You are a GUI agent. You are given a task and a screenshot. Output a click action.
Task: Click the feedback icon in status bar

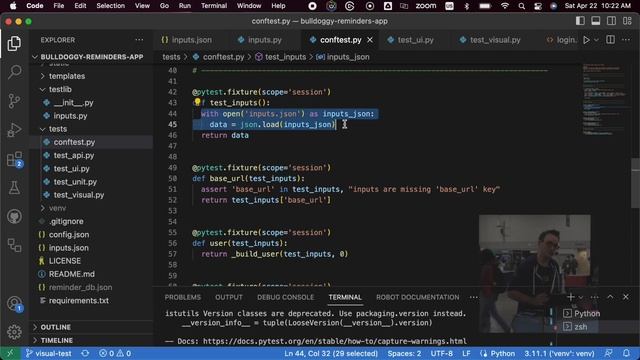tap(609, 353)
